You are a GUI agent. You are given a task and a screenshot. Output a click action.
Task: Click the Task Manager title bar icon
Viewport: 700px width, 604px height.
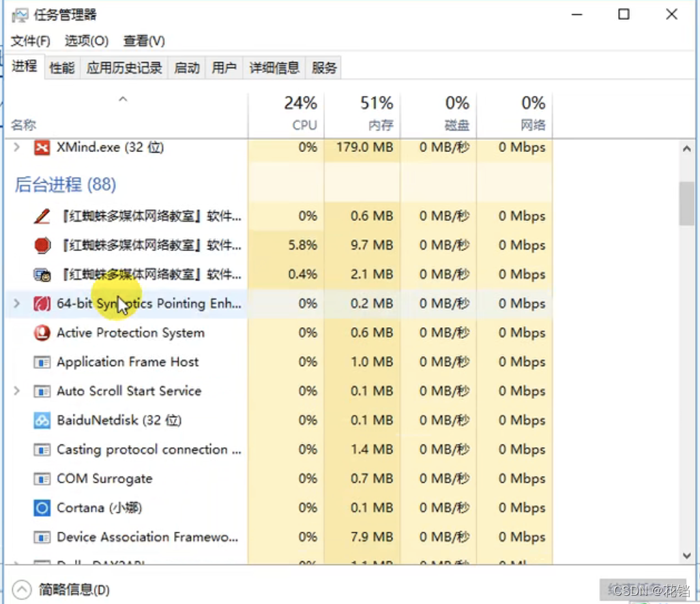click(21, 14)
